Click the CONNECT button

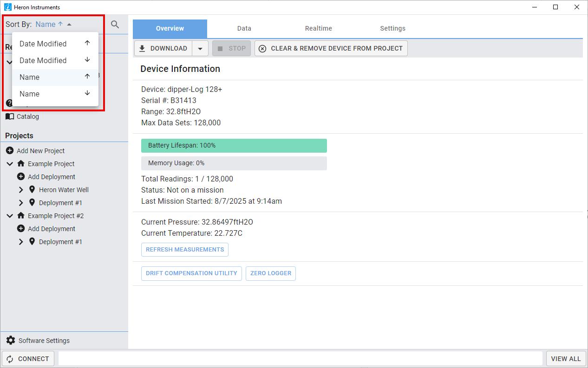[x=28, y=359]
